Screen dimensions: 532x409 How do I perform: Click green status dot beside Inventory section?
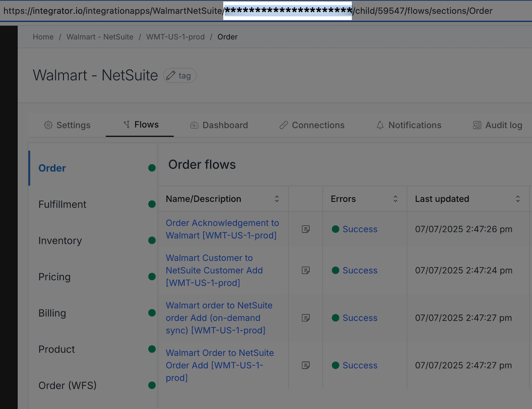point(152,240)
